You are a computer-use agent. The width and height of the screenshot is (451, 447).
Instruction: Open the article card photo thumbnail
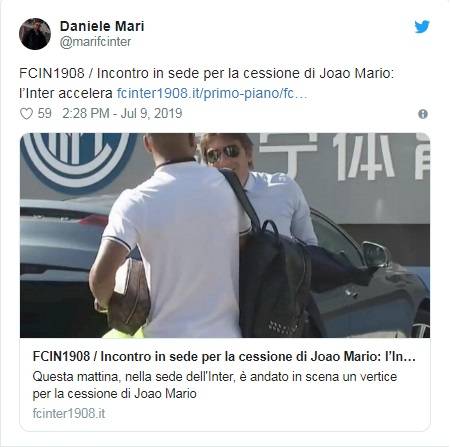[x=225, y=235]
